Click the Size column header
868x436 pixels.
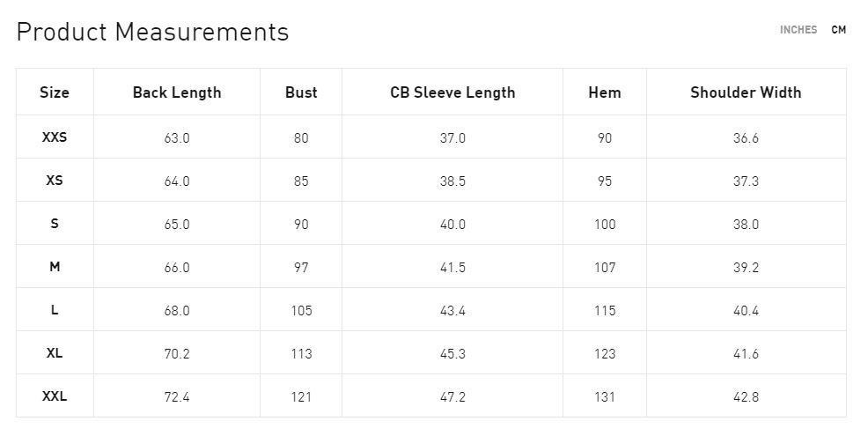55,92
